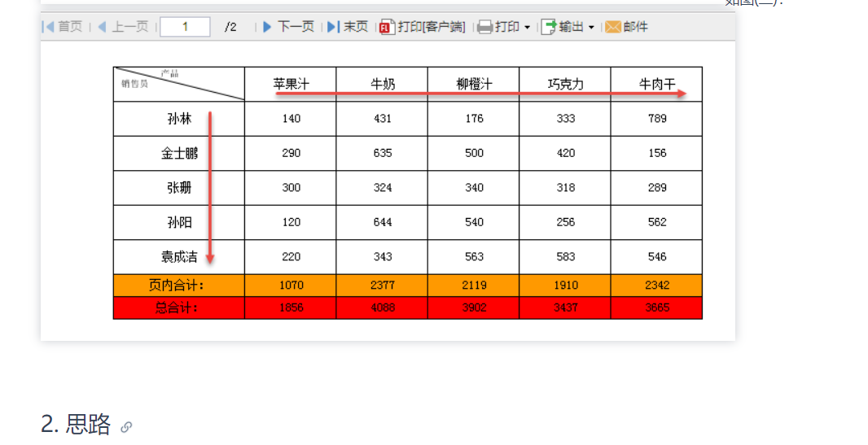Click the 苹果汁 column header
The image size is (868, 445).
[291, 84]
